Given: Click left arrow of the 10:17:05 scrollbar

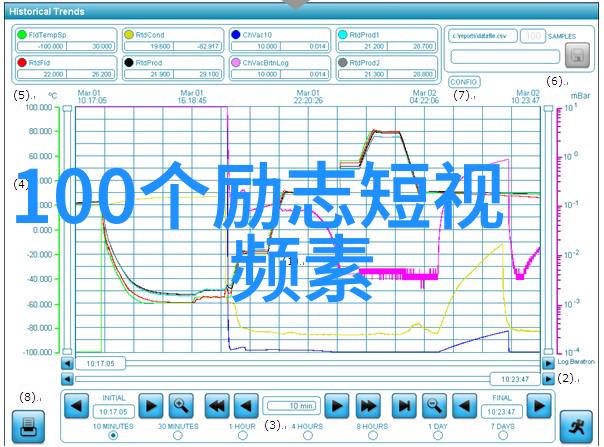Looking at the screenshot, I should click(x=67, y=363).
